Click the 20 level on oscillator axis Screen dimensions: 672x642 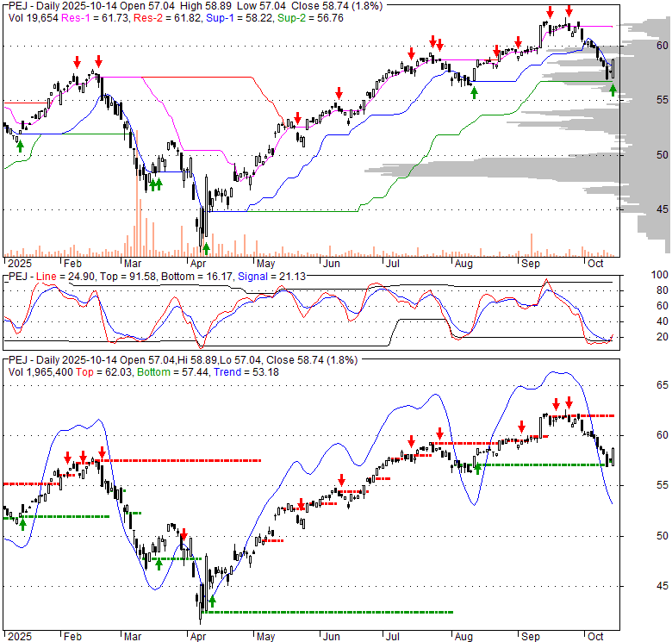(663, 337)
